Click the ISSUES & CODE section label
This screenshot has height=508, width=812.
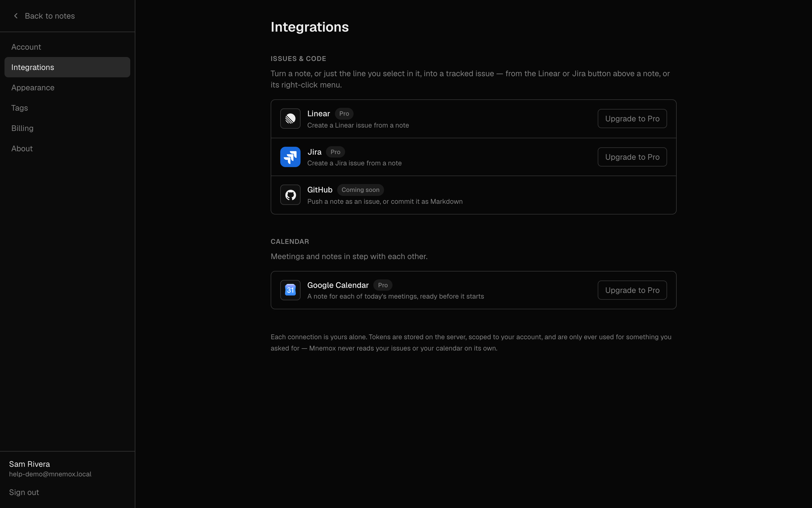point(298,59)
